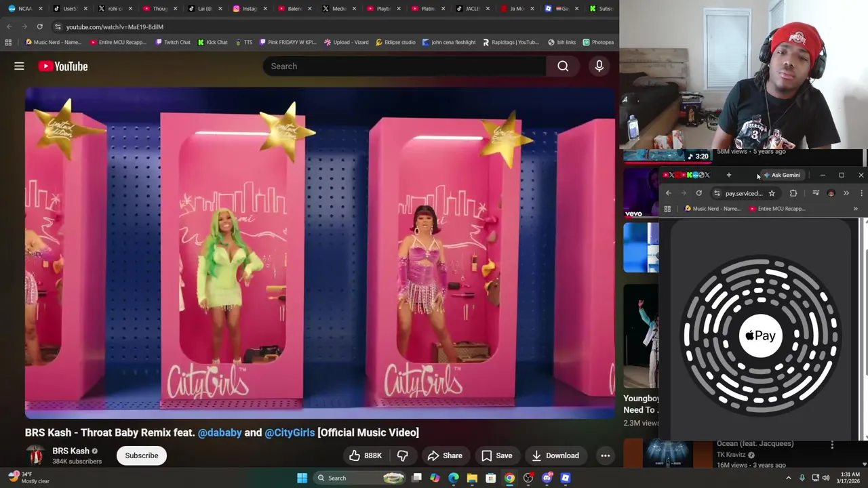The width and height of the screenshot is (868, 488).
Task: Reload the pay.servicecl page in the small window
Action: click(698, 193)
